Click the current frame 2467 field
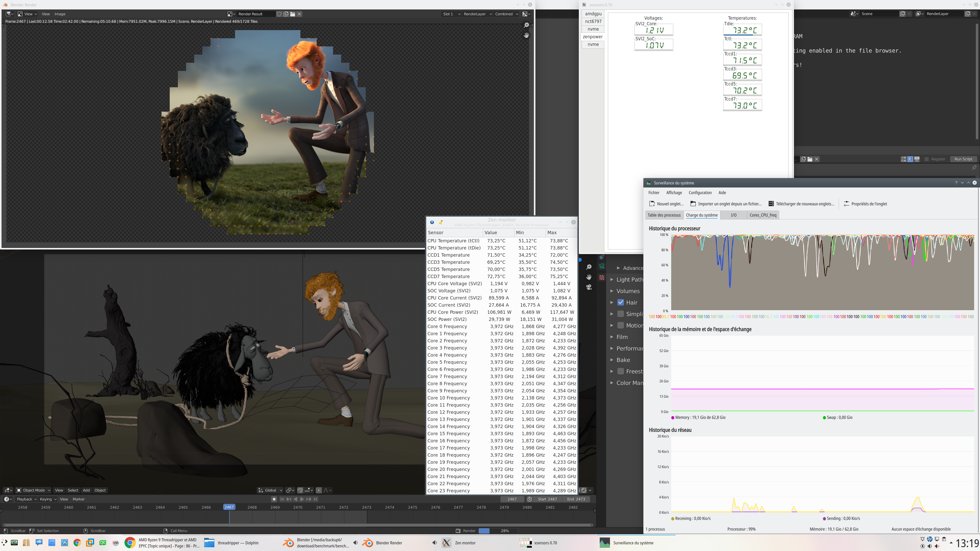 pos(512,499)
